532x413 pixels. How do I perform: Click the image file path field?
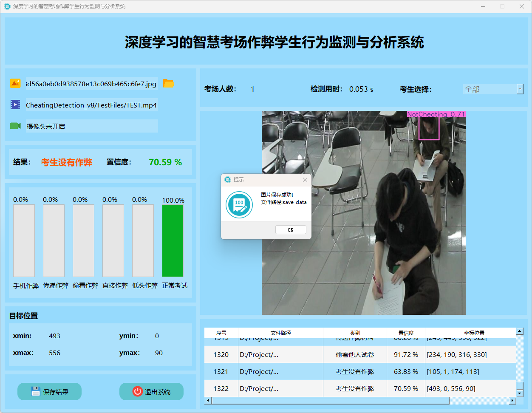pyautogui.click(x=91, y=84)
